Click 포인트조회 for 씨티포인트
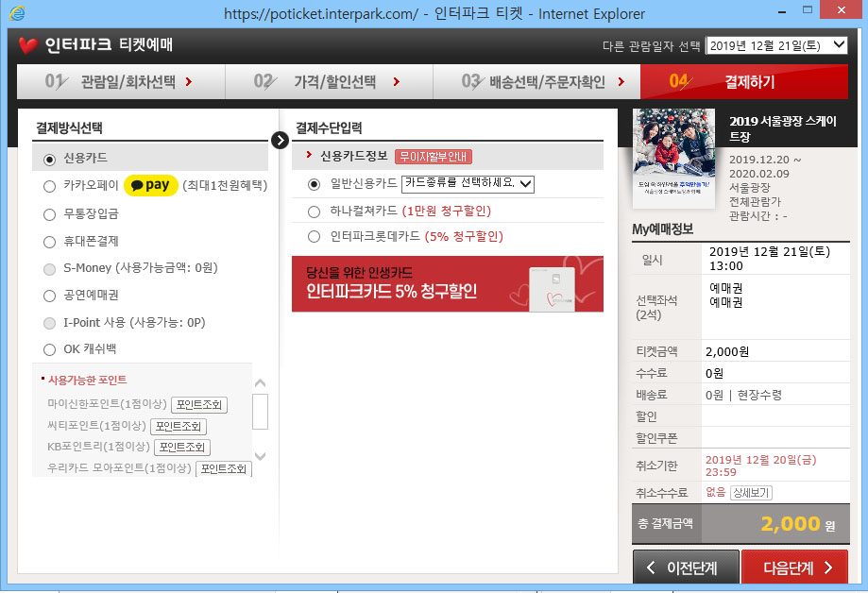 tap(179, 427)
